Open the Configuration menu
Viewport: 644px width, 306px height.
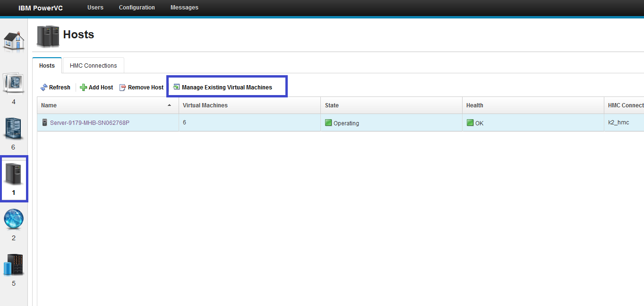point(137,8)
